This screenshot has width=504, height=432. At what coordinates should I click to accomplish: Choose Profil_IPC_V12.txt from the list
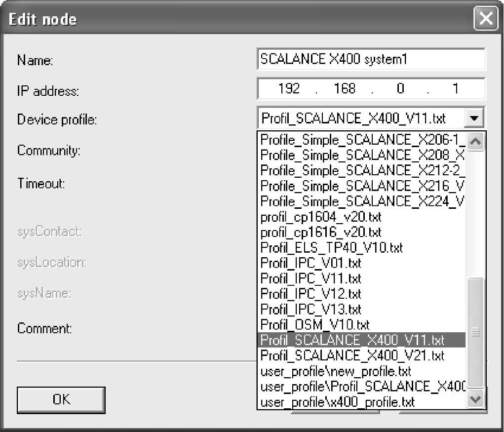[362, 294]
